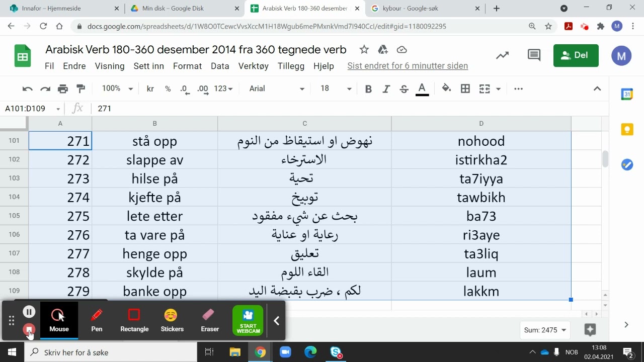The width and height of the screenshot is (644, 362).
Task: Select the Pen annotation tool
Action: click(97, 321)
